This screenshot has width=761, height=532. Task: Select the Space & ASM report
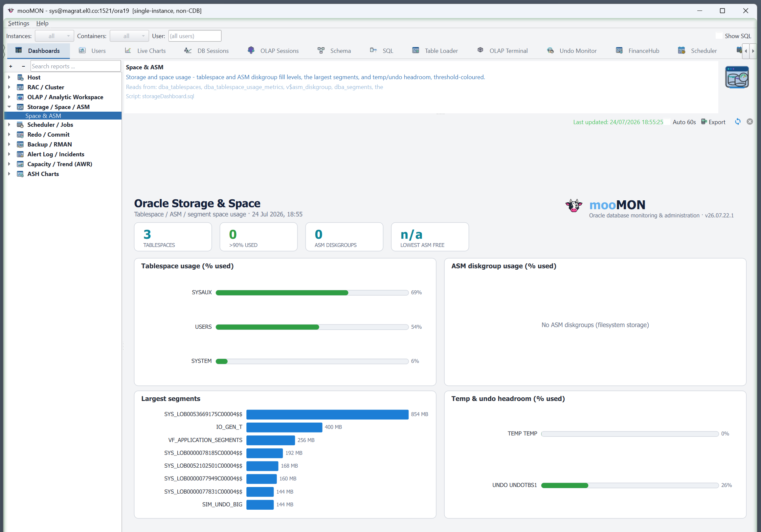(63, 116)
